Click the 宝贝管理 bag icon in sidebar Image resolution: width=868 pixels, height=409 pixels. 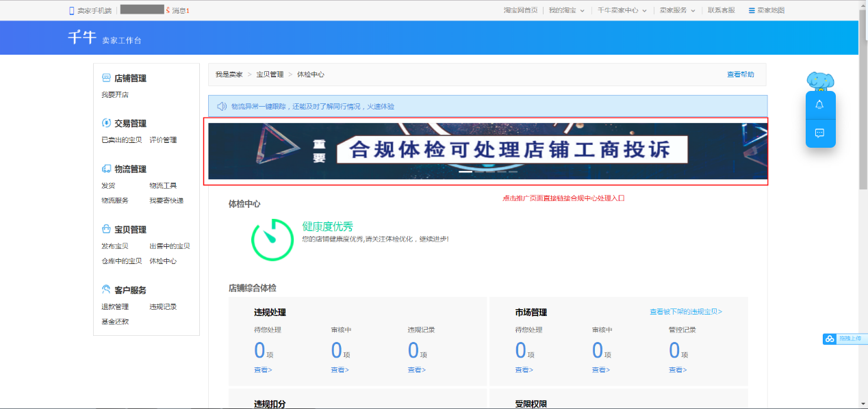(x=106, y=229)
